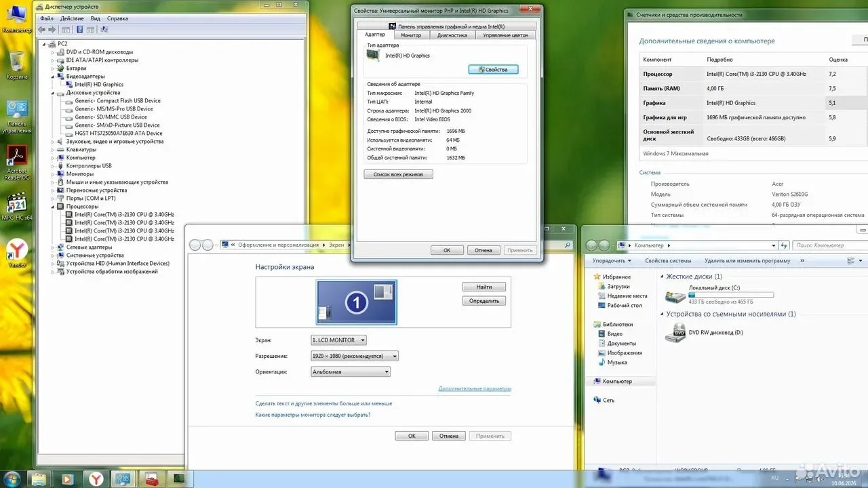Expand the Мониторы tree node

tap(52, 174)
